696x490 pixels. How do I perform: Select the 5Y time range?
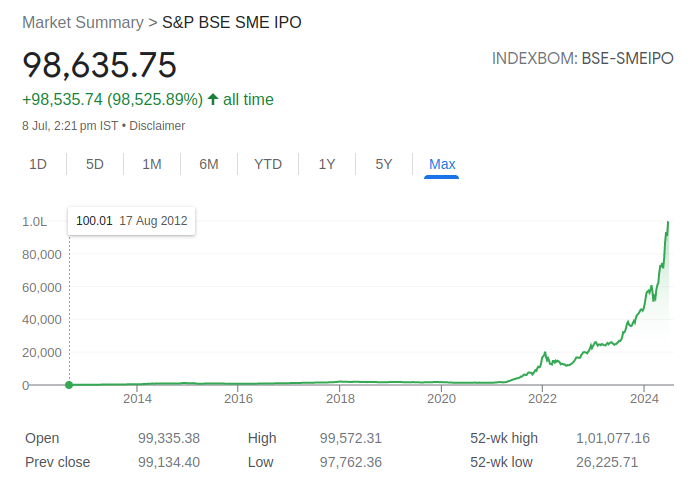tap(384, 164)
